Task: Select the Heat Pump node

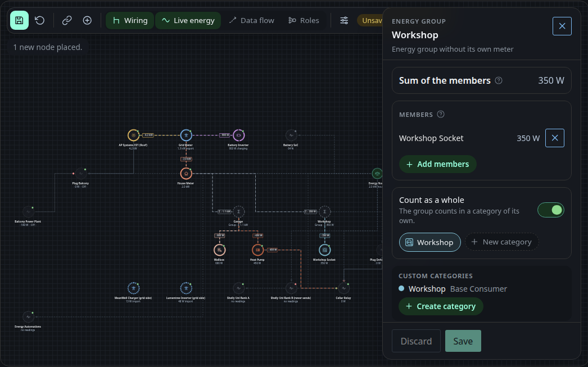Action: [257, 250]
